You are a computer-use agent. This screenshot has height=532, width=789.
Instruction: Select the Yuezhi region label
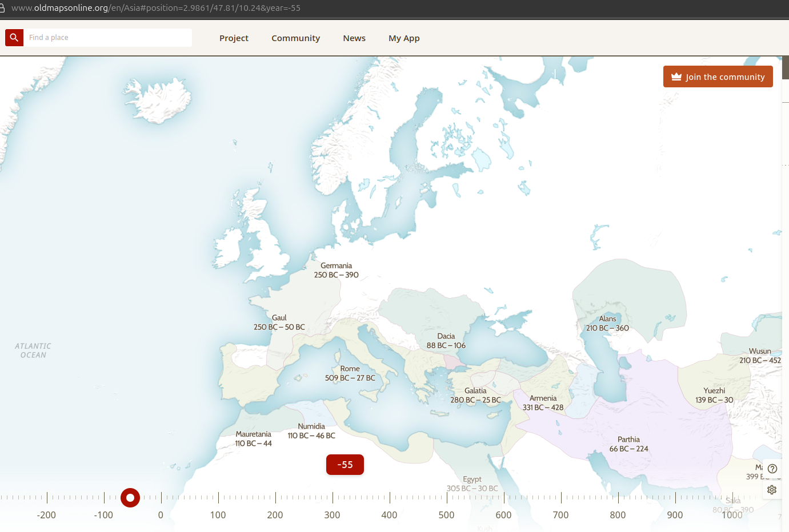tap(714, 395)
